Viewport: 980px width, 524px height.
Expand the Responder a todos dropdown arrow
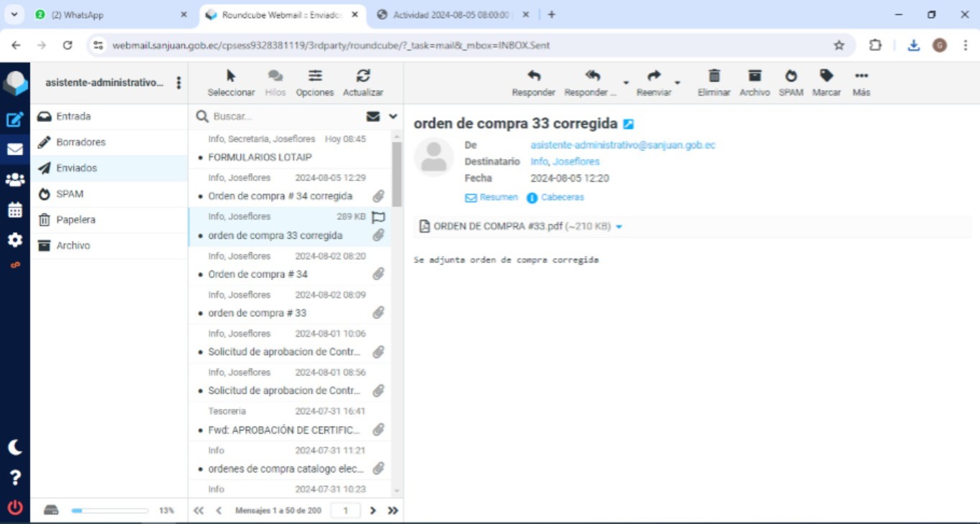(x=626, y=83)
